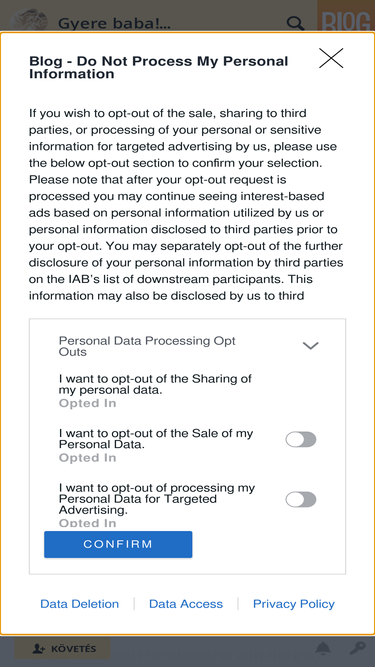Collapse the Personal Data Processing Opt Outs chevron

coord(310,346)
